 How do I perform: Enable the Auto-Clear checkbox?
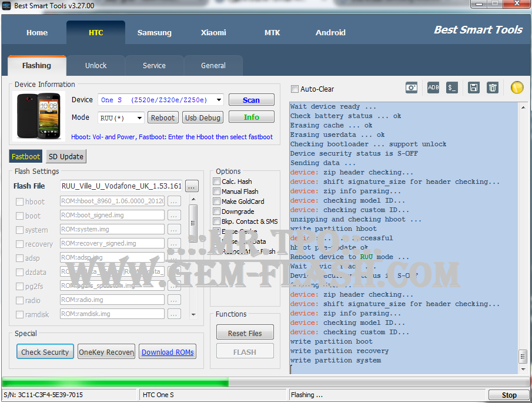click(x=295, y=89)
